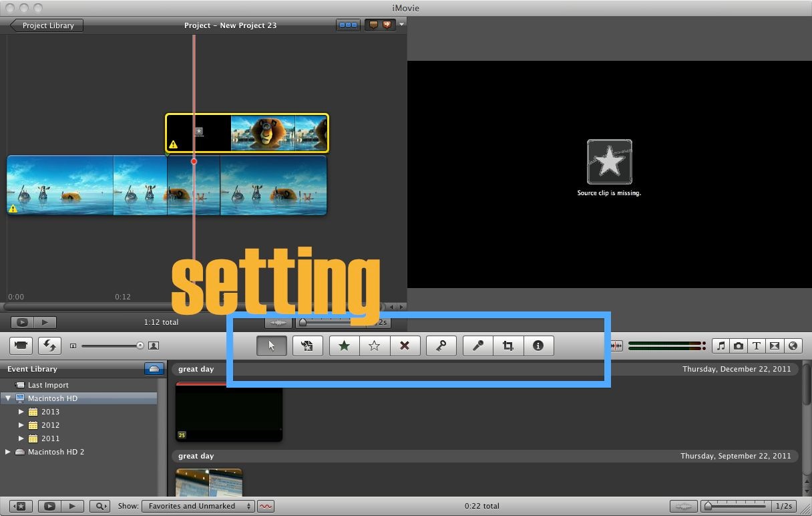Click the Macintosh HD drive row
812x516 pixels.
pyautogui.click(x=78, y=398)
